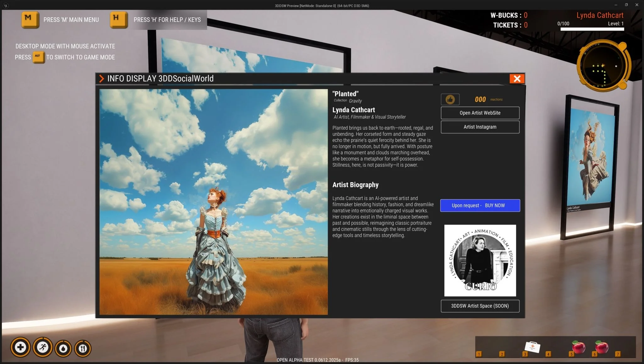Click the thumbs-up like reaction icon
The width and height of the screenshot is (644, 364).
(450, 99)
